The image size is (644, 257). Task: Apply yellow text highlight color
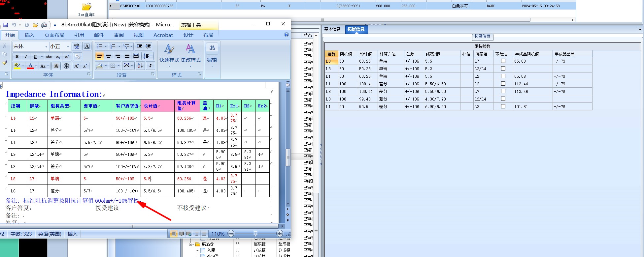(17, 66)
